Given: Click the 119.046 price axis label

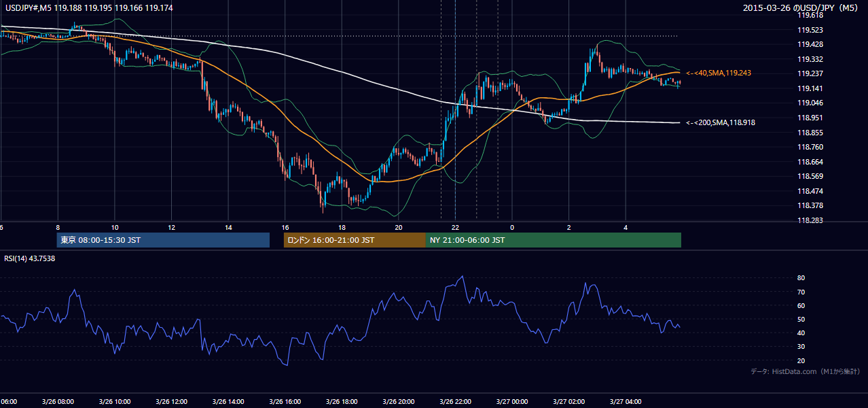Looking at the screenshot, I should point(811,103).
